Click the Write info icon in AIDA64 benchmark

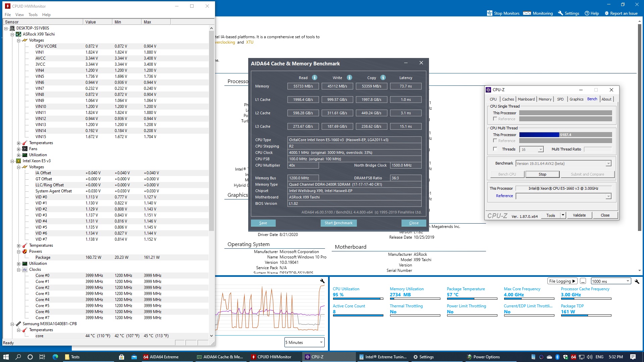[x=349, y=77]
